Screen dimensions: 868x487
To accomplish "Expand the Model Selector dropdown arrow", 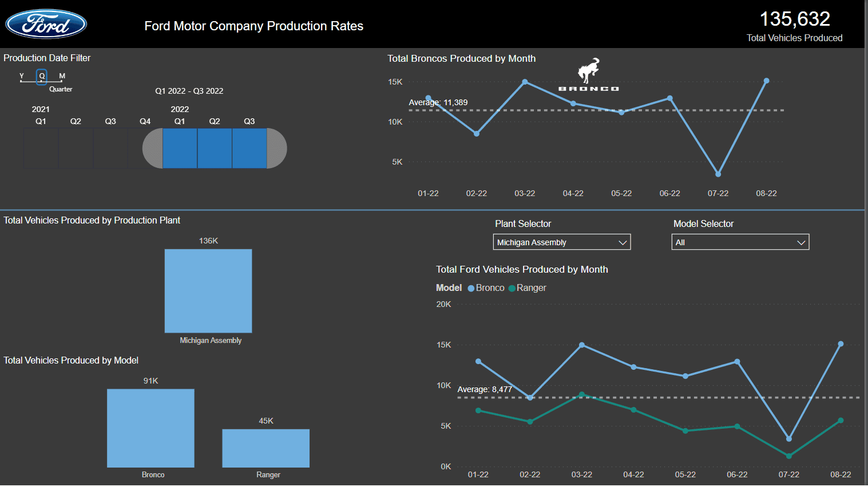I will pyautogui.click(x=801, y=242).
